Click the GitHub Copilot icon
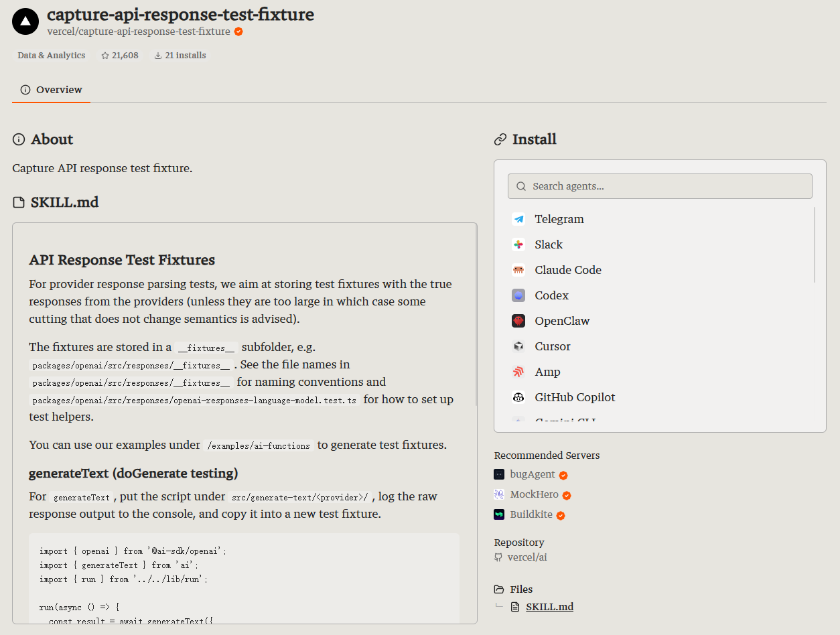Viewport: 840px width, 635px height. (x=518, y=397)
